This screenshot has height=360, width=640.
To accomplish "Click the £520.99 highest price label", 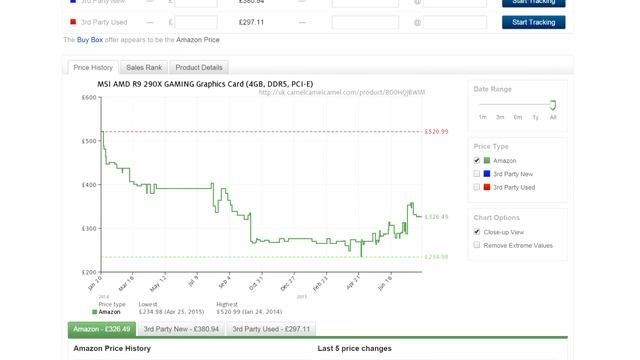I will point(436,131).
